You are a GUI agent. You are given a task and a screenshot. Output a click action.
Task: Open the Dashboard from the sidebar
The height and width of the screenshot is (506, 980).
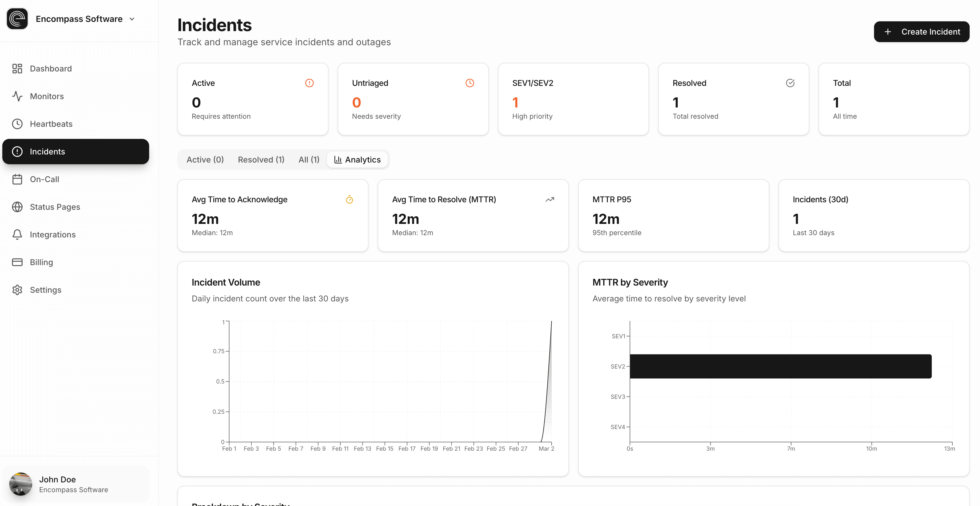(51, 69)
